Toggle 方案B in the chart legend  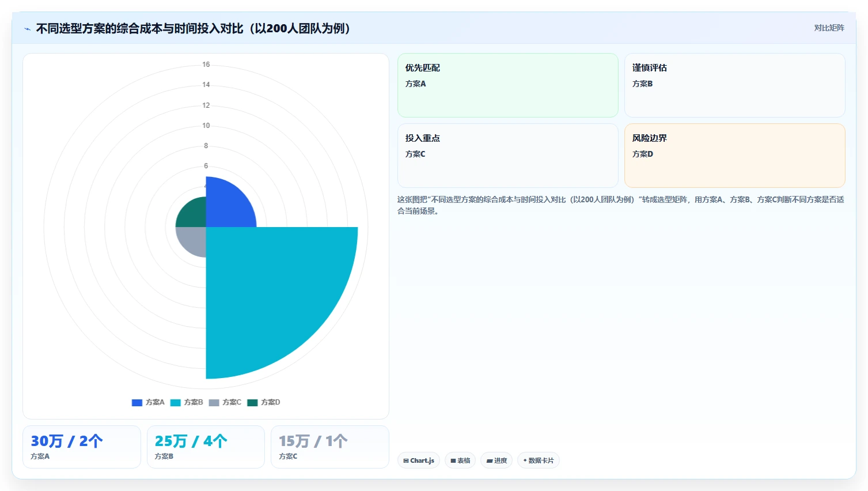click(x=187, y=402)
